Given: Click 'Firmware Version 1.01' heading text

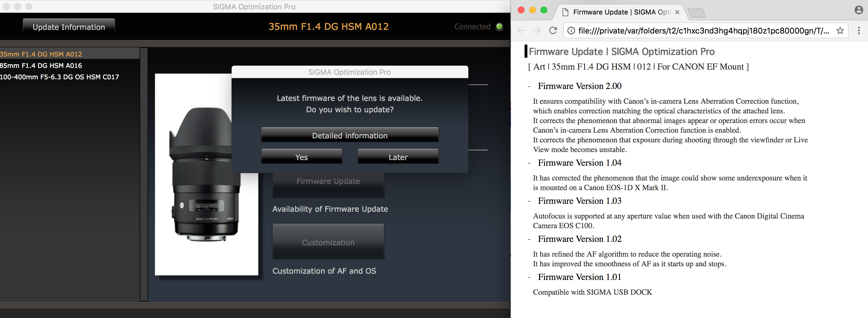Looking at the screenshot, I should click(580, 277).
